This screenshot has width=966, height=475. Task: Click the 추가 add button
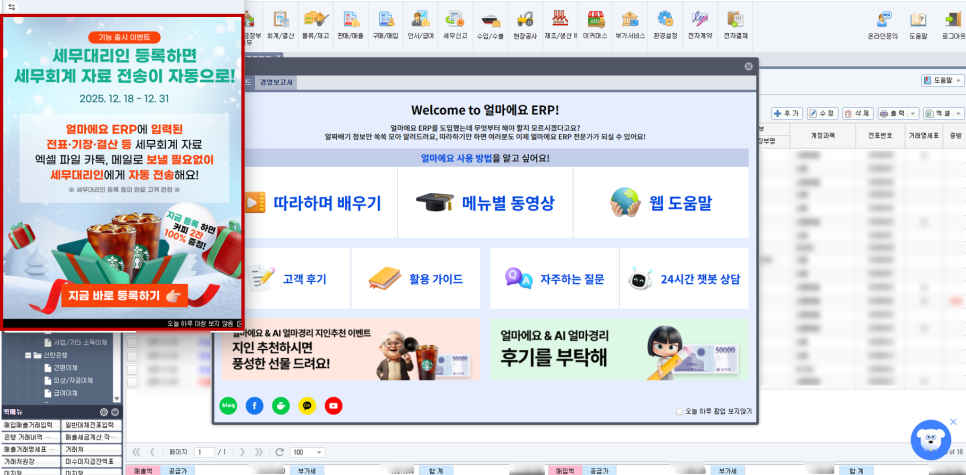tap(787, 113)
